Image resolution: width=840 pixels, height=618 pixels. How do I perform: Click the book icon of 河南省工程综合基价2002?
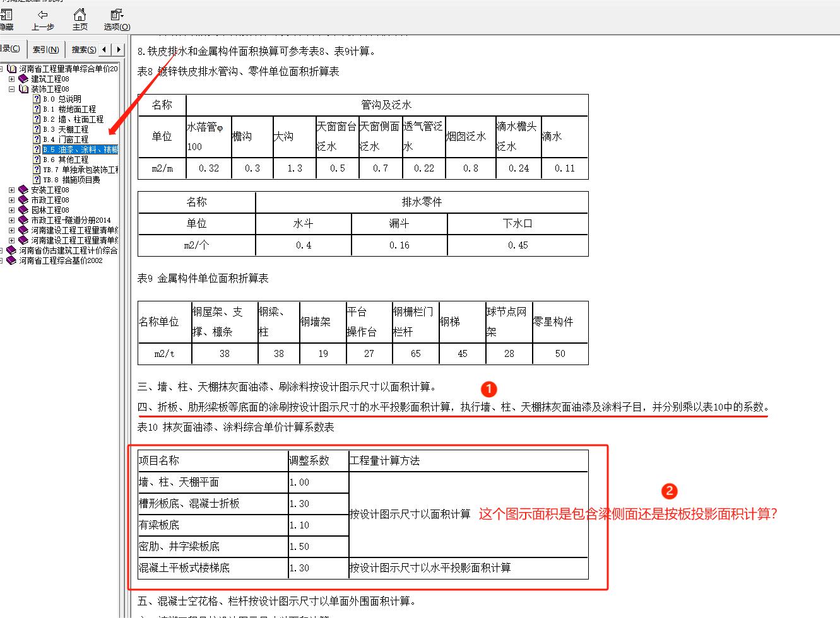pyautogui.click(x=11, y=260)
